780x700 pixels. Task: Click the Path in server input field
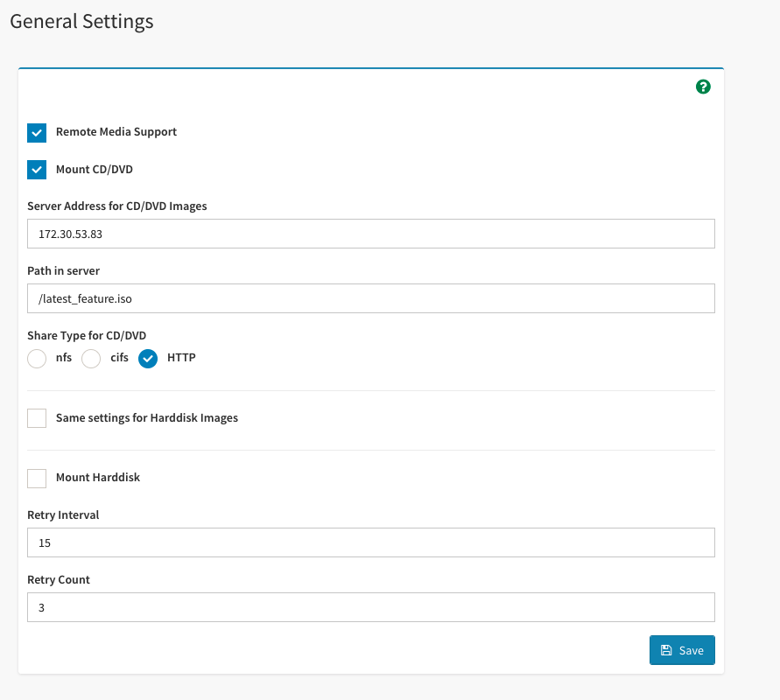[371, 298]
